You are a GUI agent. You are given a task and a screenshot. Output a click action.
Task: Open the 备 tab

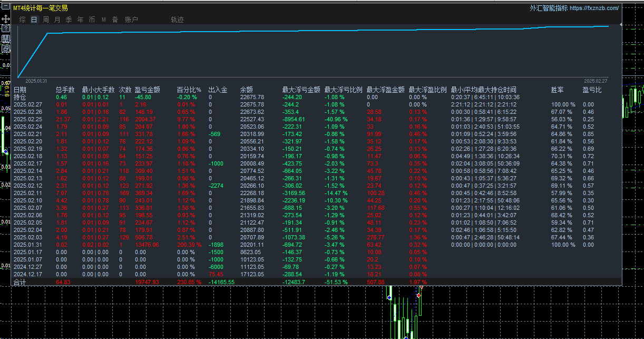[x=115, y=20]
